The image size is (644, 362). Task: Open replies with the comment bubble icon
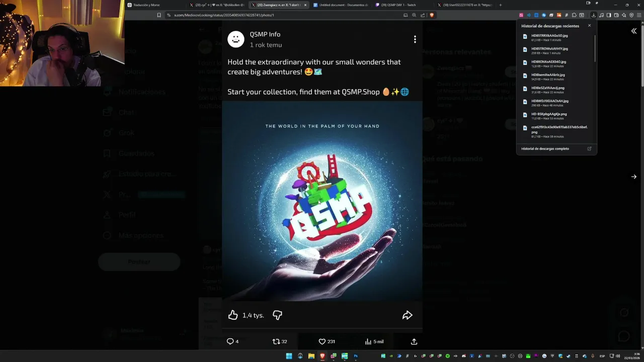pyautogui.click(x=230, y=341)
